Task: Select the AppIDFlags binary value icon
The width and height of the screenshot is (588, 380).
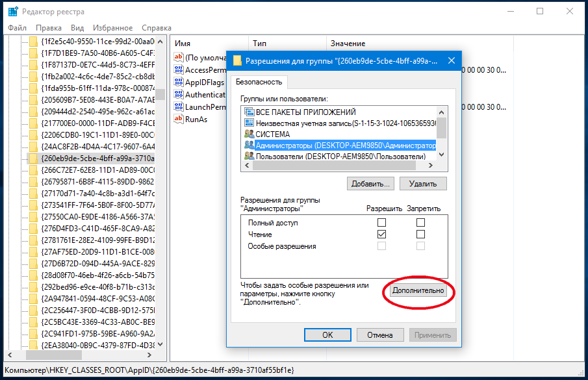Action: [x=179, y=82]
